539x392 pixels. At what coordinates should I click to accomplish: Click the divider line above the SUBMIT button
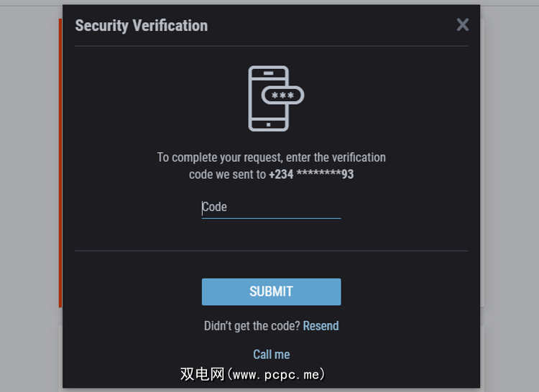(271, 251)
